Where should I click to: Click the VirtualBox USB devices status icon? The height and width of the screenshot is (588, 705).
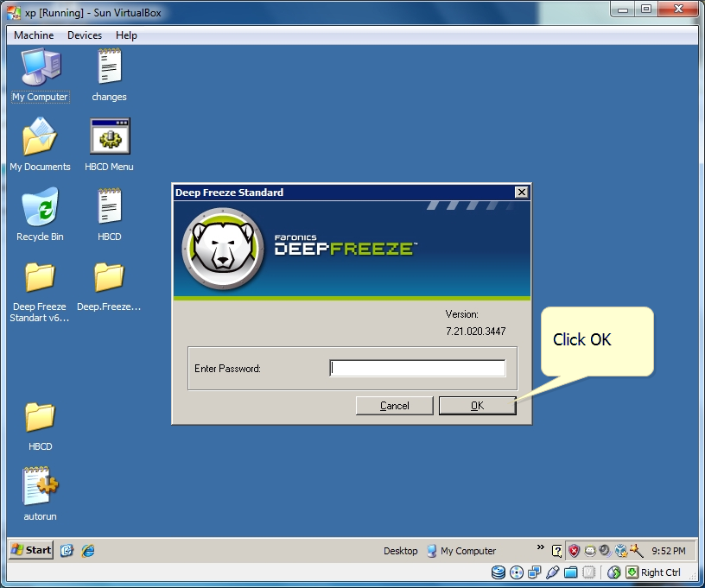[553, 572]
